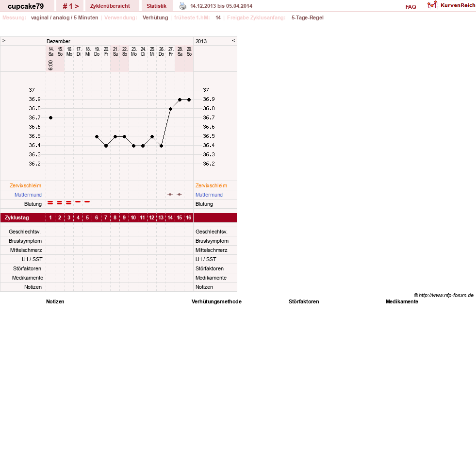Click the right chevron next to 2013
The width and height of the screenshot is (476, 466).
(233, 41)
